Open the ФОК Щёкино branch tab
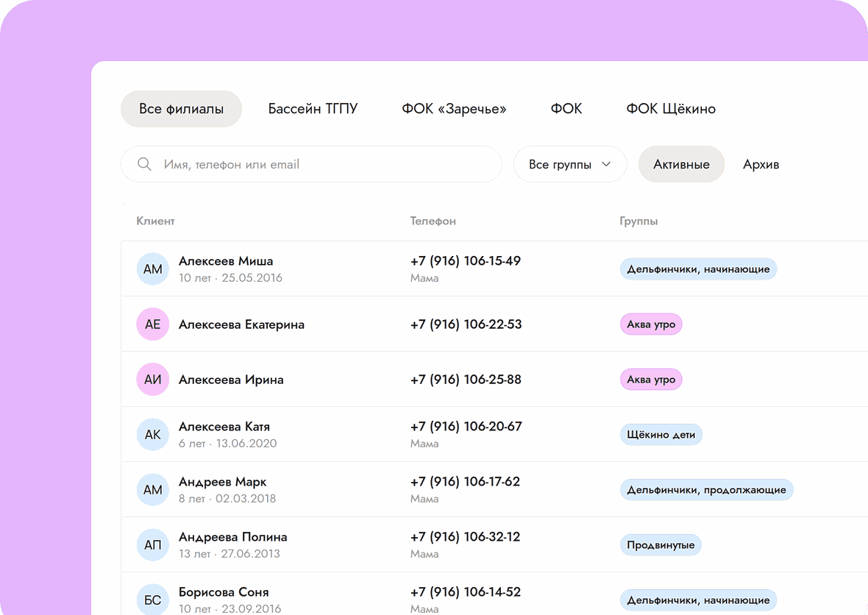 (x=671, y=108)
